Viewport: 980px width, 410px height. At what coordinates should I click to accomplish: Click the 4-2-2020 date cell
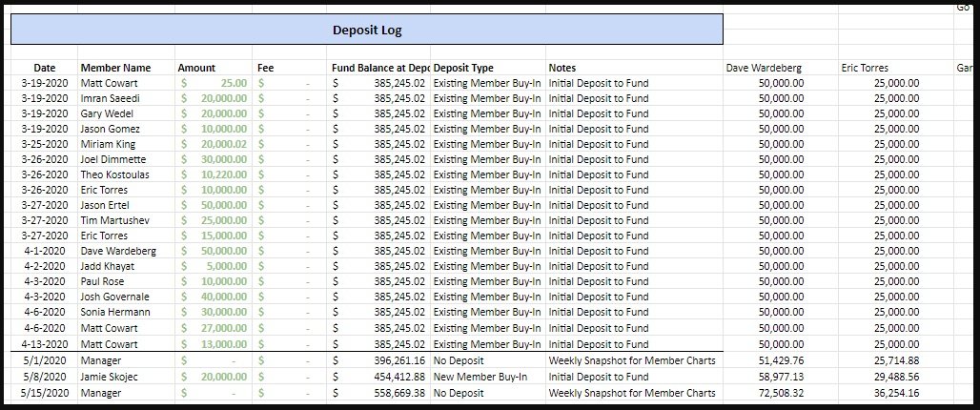(x=45, y=266)
